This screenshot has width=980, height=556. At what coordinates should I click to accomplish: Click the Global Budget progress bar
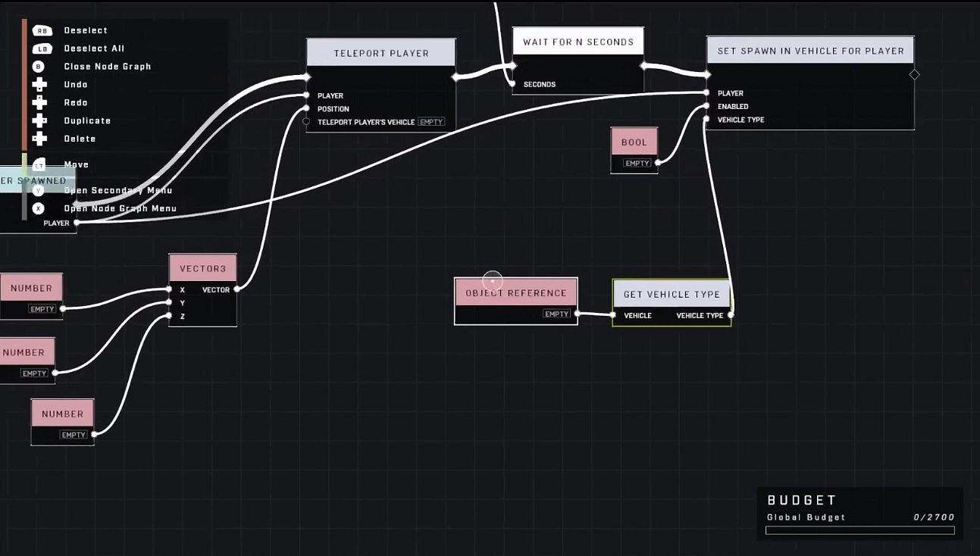tap(859, 530)
